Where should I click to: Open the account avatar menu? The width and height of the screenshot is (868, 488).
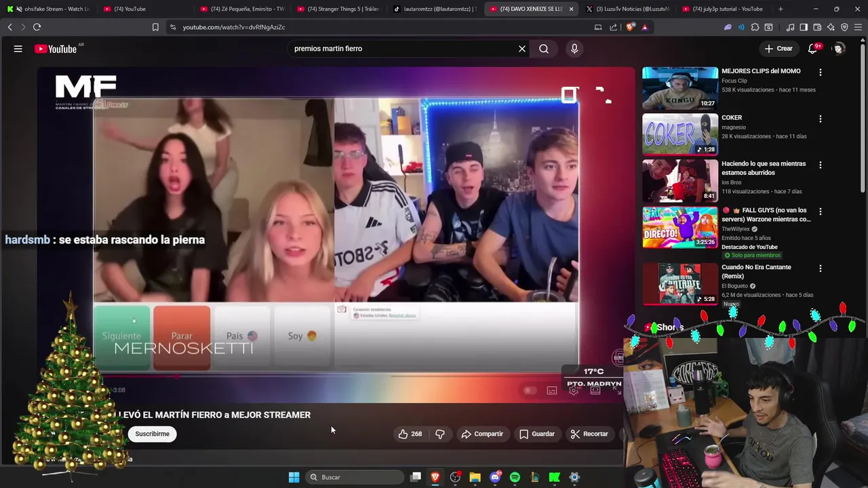pyautogui.click(x=840, y=49)
